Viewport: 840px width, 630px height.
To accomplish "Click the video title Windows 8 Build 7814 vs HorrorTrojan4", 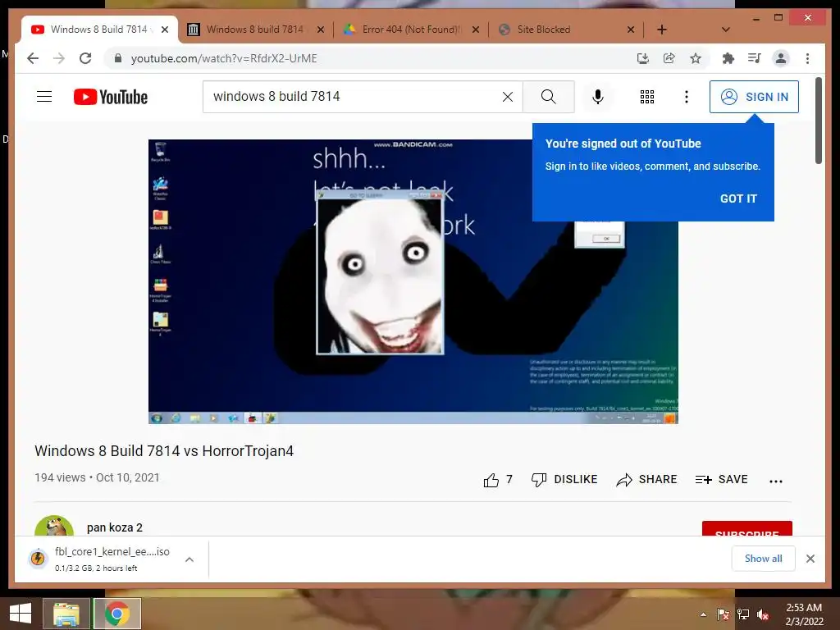I will [x=164, y=451].
